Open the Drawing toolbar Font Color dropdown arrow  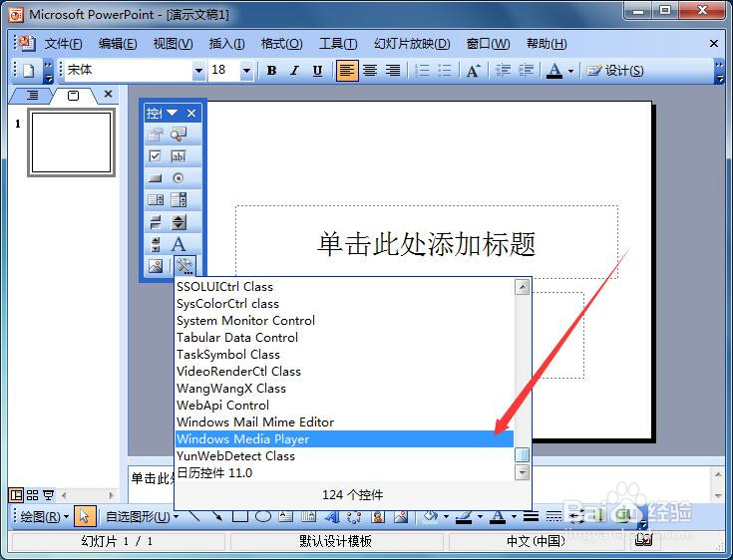point(514,516)
